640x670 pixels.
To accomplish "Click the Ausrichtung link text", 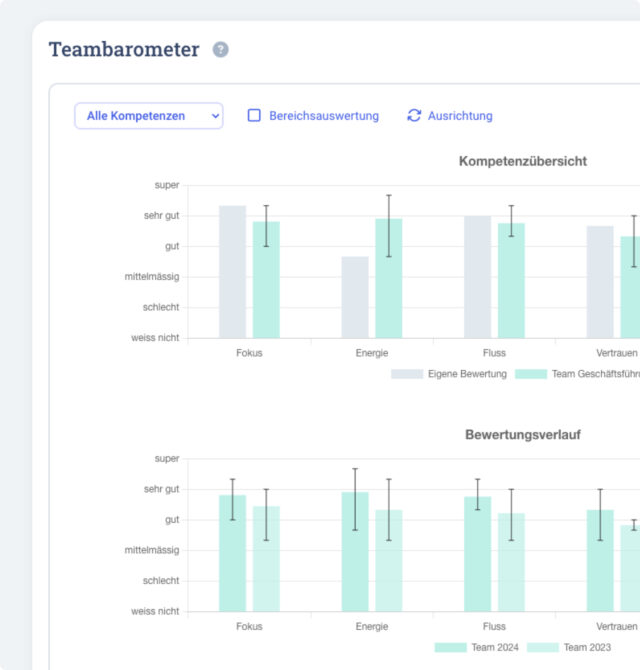I will click(x=460, y=116).
